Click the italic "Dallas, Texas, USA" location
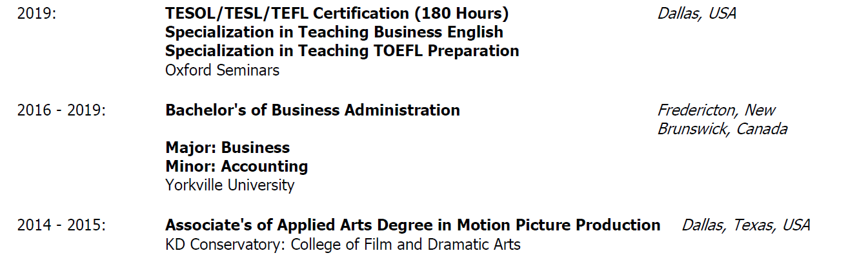The height and width of the screenshot is (273, 868). (745, 225)
